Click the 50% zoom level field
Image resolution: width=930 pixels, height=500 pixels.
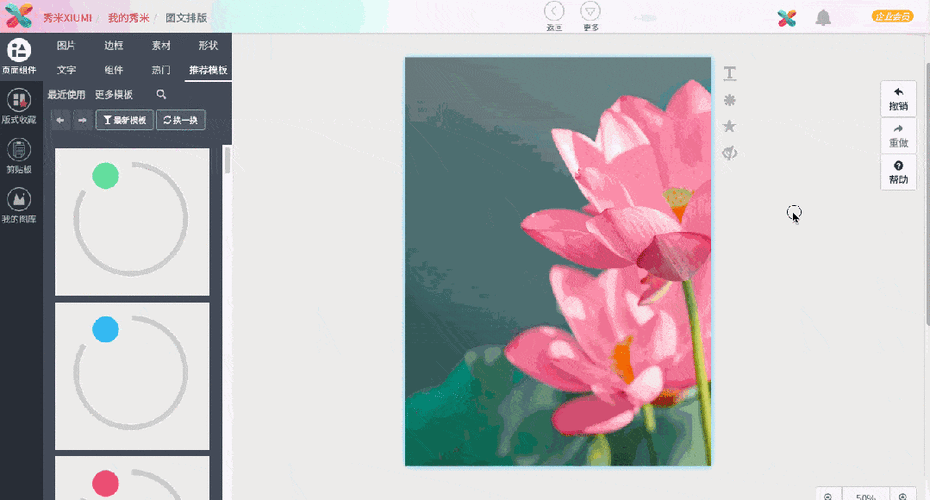coord(865,496)
